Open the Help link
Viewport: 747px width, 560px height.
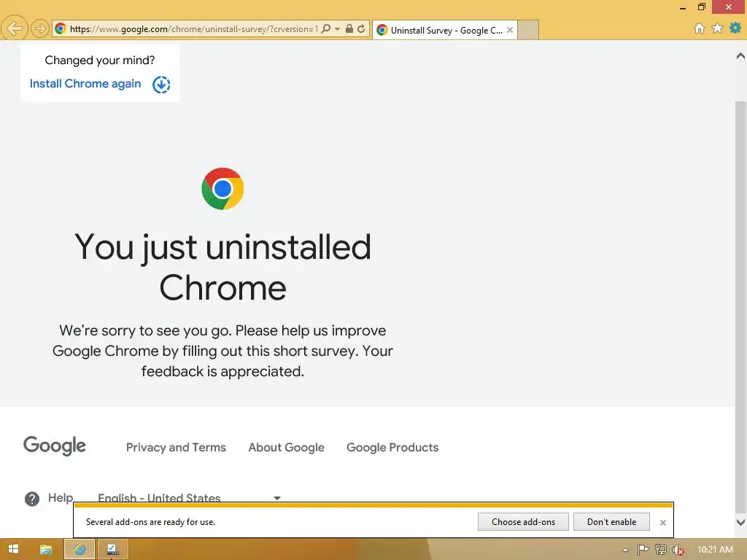pyautogui.click(x=61, y=497)
